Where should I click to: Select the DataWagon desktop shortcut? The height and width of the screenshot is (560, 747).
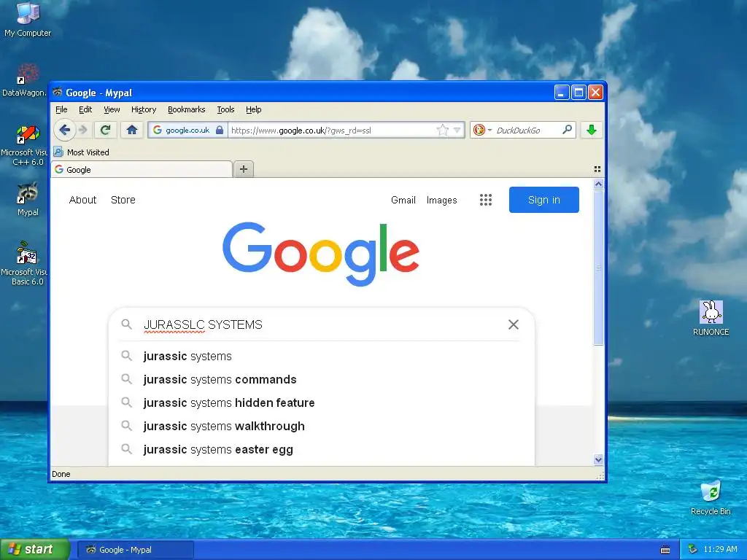pyautogui.click(x=25, y=80)
